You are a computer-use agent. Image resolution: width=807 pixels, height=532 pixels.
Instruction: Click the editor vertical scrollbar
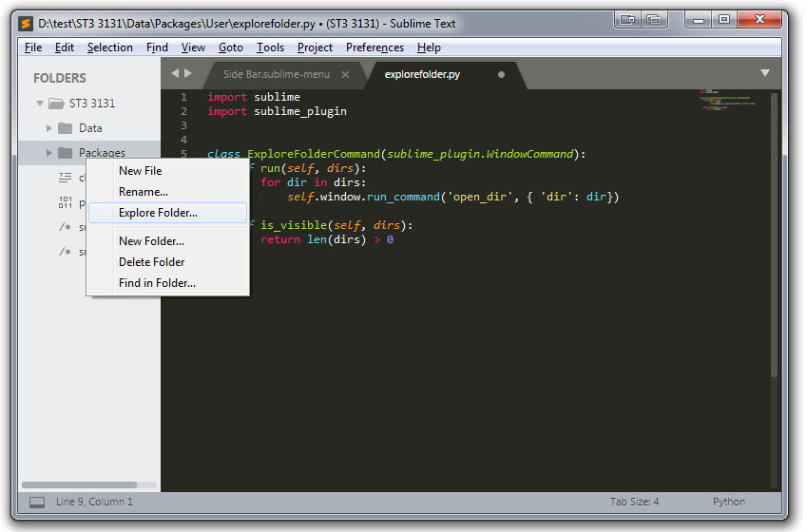[x=774, y=234]
